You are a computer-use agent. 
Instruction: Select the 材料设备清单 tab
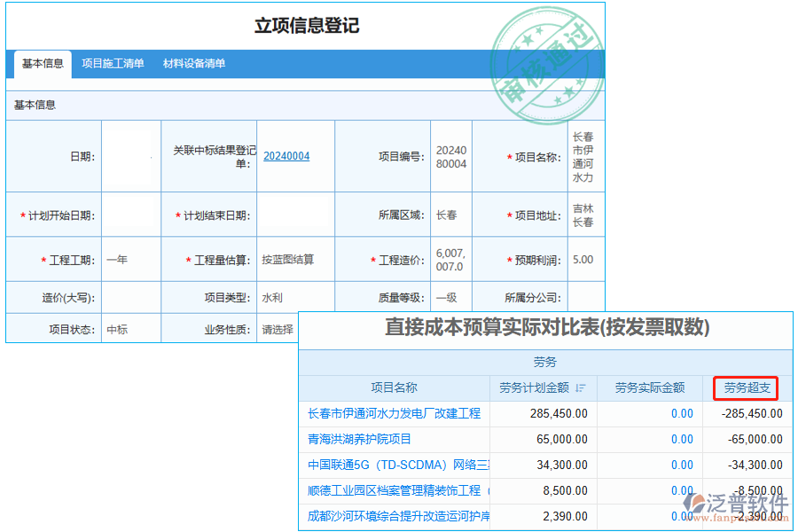(x=194, y=63)
